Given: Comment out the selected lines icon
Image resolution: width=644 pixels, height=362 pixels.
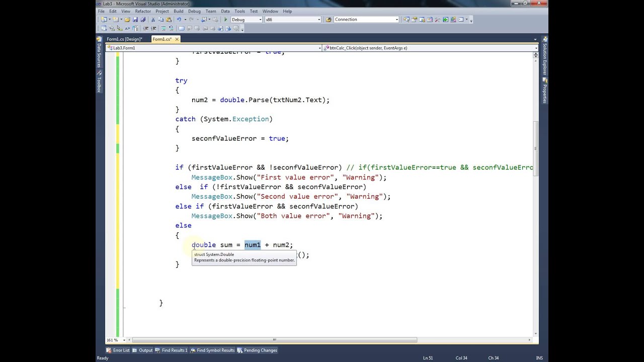Looking at the screenshot, I should [164, 28].
